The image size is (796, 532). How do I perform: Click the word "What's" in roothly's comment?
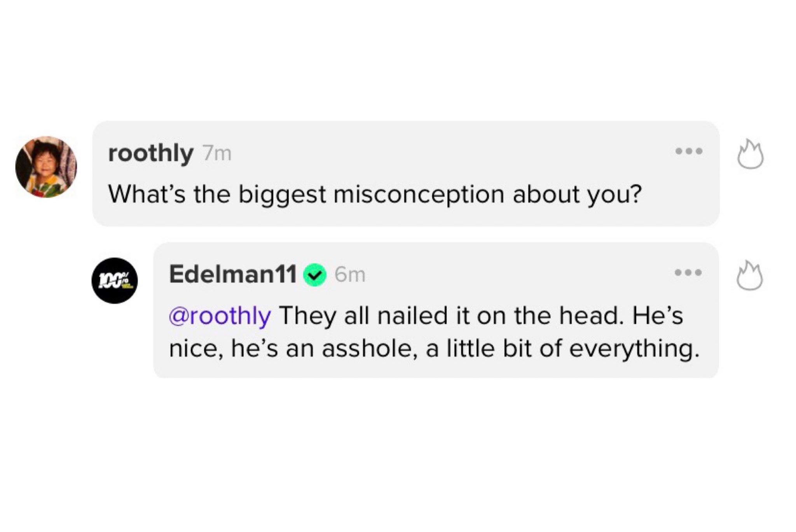147,194
